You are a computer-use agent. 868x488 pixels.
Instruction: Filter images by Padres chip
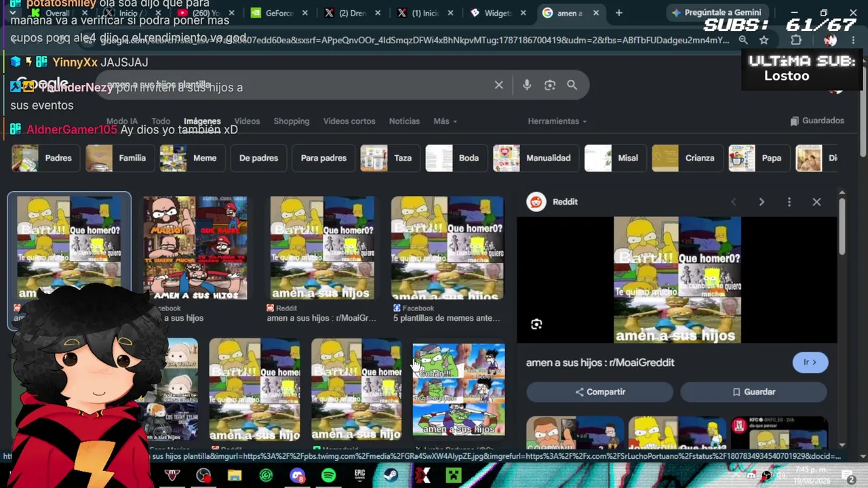point(45,158)
